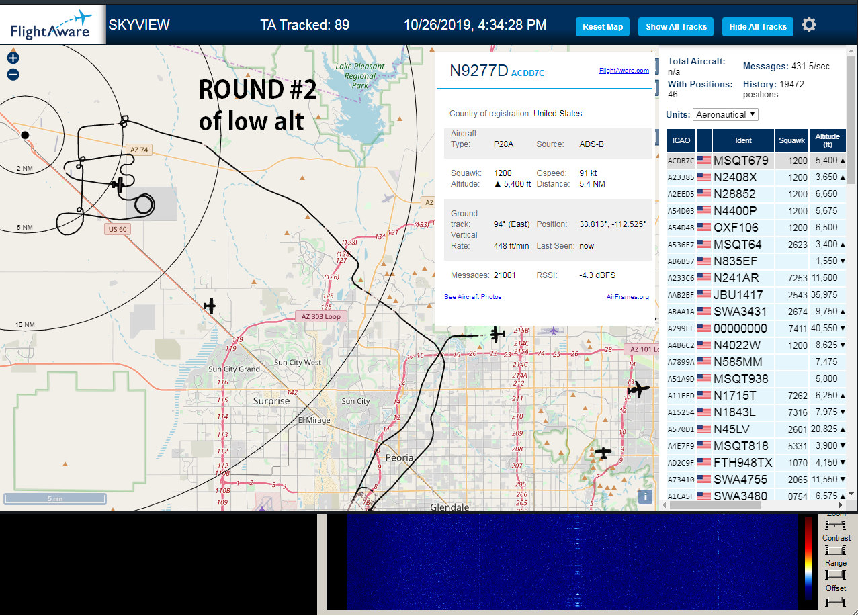Sort table by ICAO column header
The width and height of the screenshot is (858, 616).
pyautogui.click(x=681, y=140)
